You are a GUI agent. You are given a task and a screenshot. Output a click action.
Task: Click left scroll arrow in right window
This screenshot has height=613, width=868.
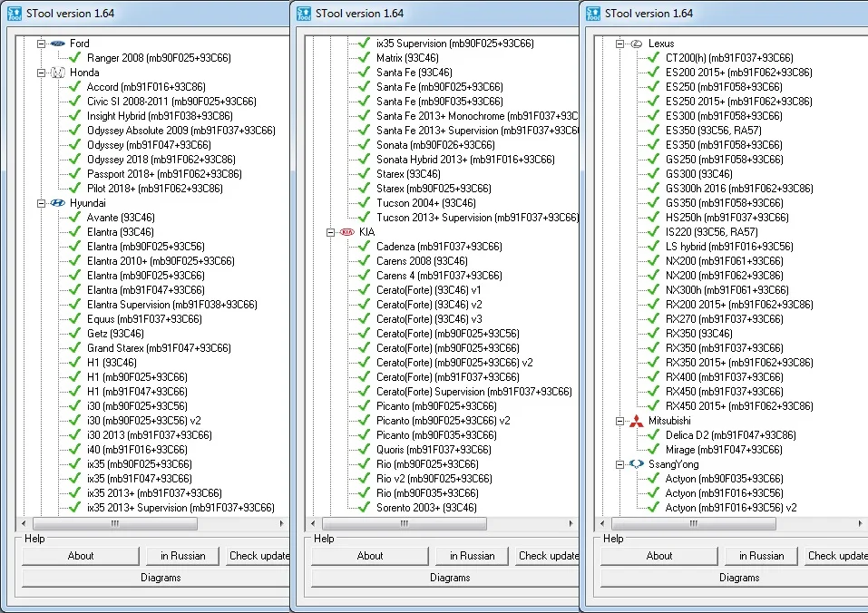(602, 523)
